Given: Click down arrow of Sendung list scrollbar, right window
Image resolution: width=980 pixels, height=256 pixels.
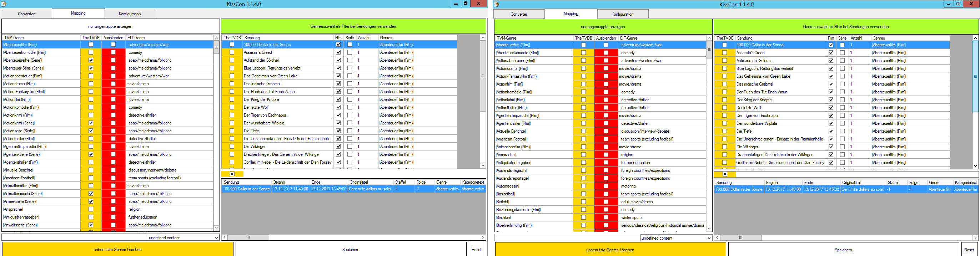Looking at the screenshot, I should tap(975, 165).
